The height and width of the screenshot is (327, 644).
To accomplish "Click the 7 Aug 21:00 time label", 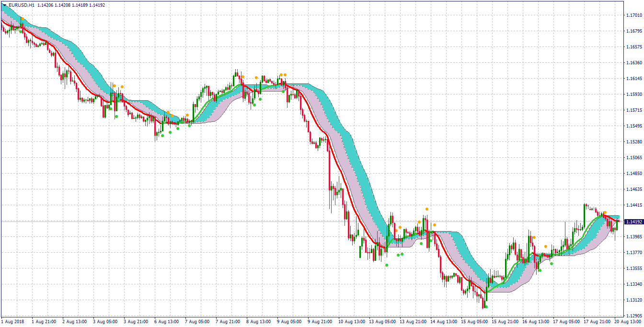I will pos(228,322).
